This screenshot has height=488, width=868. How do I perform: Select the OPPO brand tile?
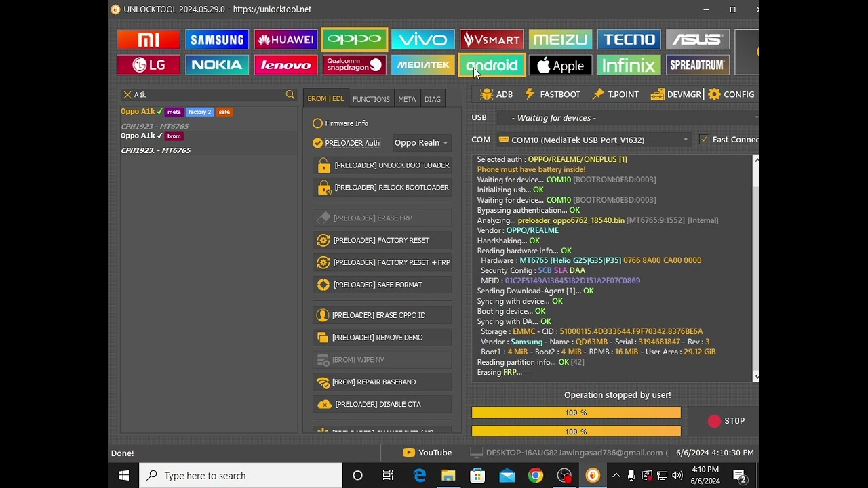355,39
